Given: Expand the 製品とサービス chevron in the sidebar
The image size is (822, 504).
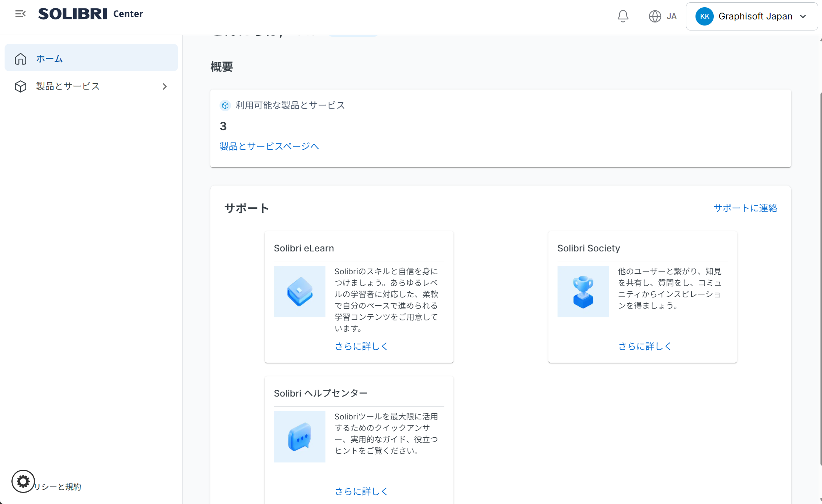Looking at the screenshot, I should (x=165, y=86).
